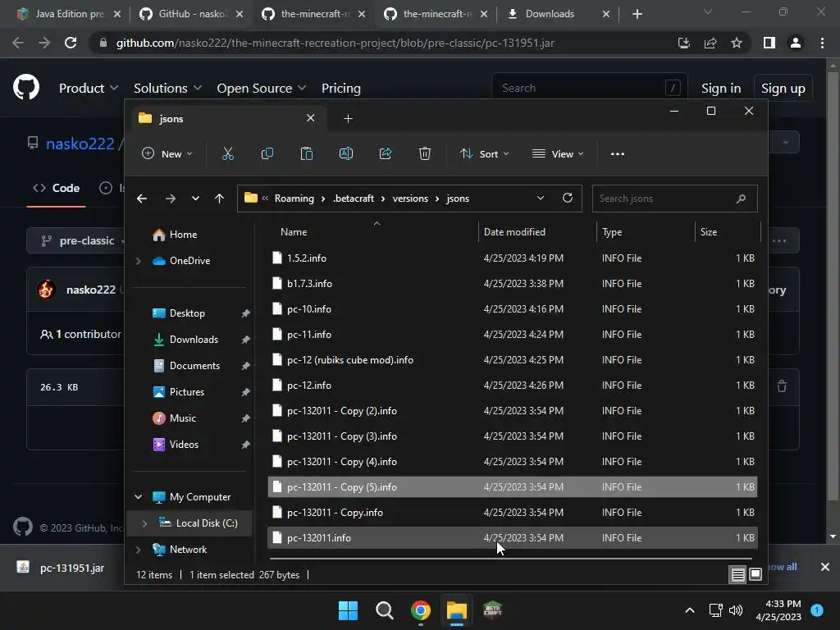Add a new File Explorer tab
The width and height of the screenshot is (840, 630).
pos(348,118)
